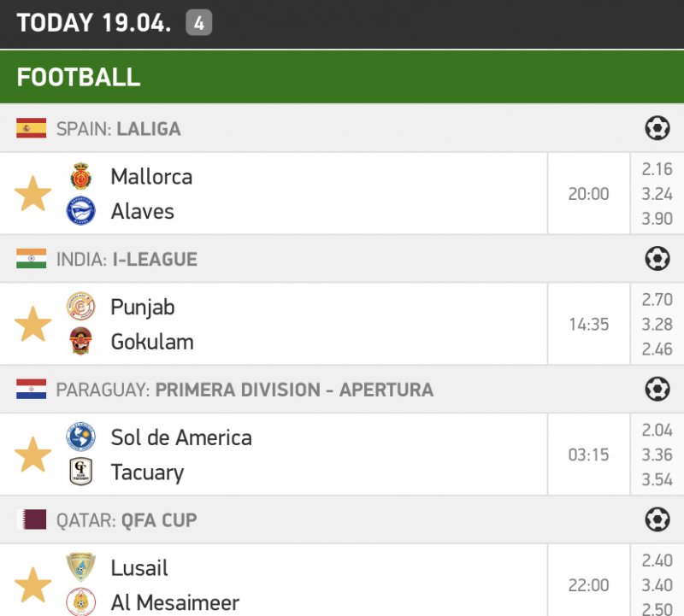The image size is (684, 616).
Task: Click the soccer ball icon in LaLiga row
Action: [657, 129]
